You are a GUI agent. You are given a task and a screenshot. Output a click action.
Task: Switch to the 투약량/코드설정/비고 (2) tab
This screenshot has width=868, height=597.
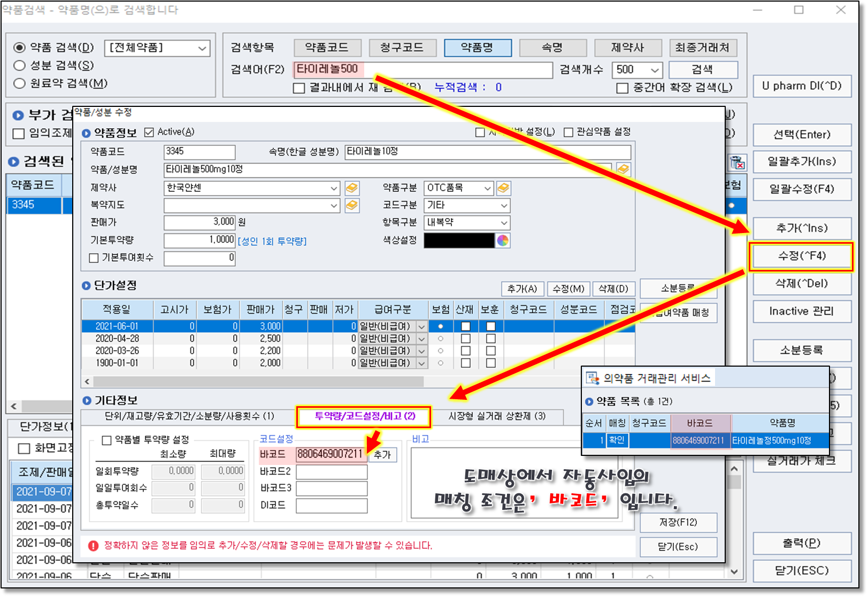364,416
